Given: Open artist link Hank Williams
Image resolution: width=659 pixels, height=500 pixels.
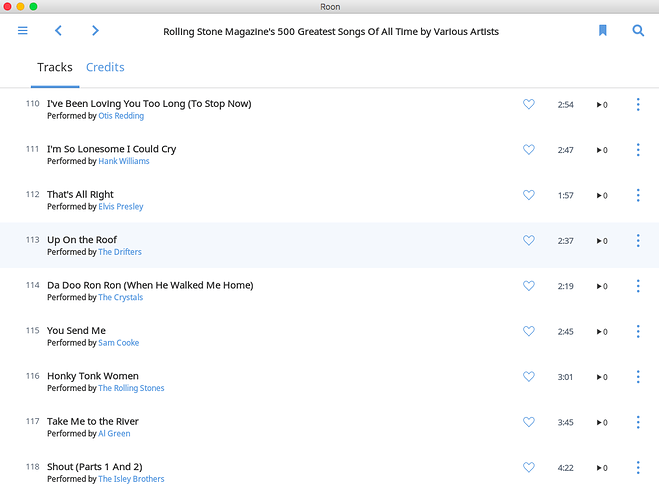Looking at the screenshot, I should (x=124, y=161).
